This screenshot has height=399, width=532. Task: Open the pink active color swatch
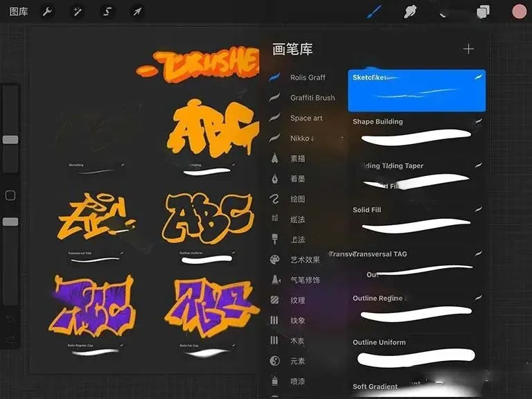[519, 12]
